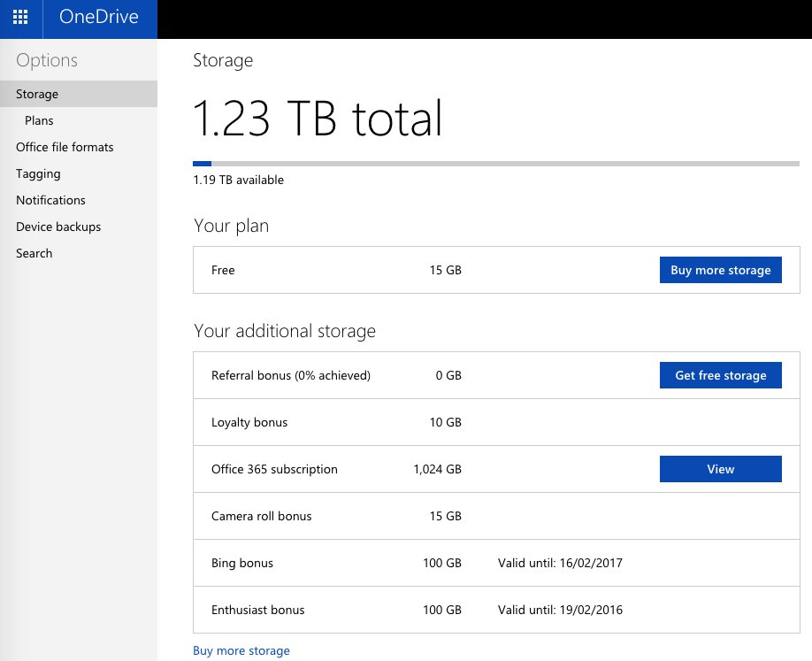Select Device backups in sidebar
The height and width of the screenshot is (661, 812).
(x=58, y=227)
